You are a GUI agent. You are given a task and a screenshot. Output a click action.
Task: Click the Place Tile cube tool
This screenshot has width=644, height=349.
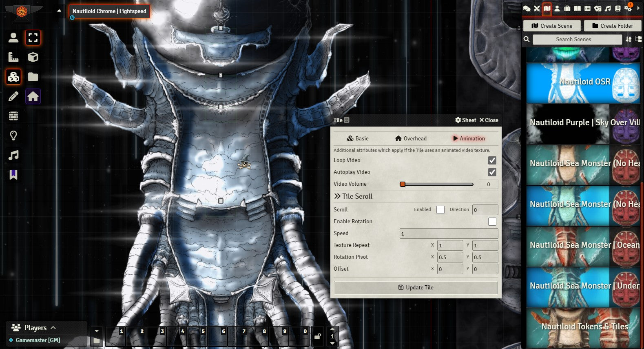[x=33, y=57]
